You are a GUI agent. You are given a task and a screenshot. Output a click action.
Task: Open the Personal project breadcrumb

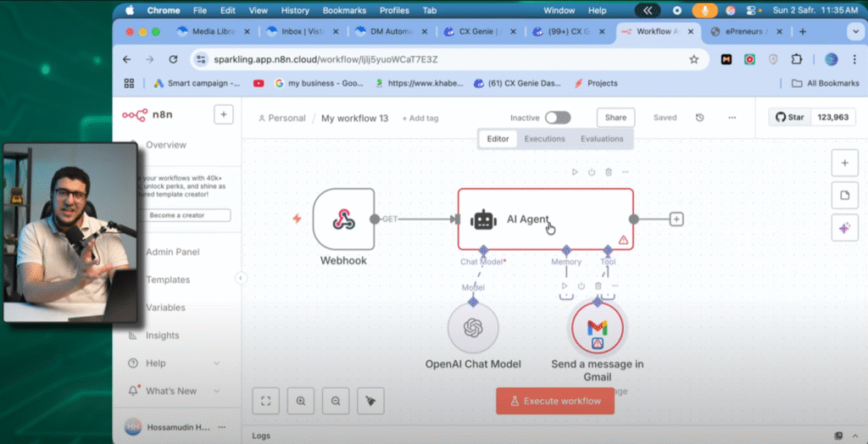[281, 118]
